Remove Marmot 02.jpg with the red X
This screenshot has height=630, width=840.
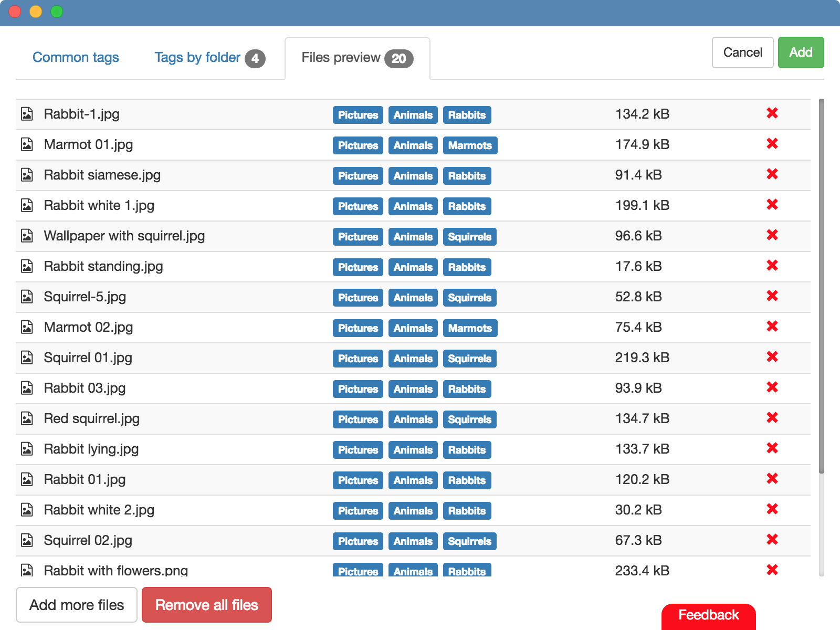coord(772,327)
